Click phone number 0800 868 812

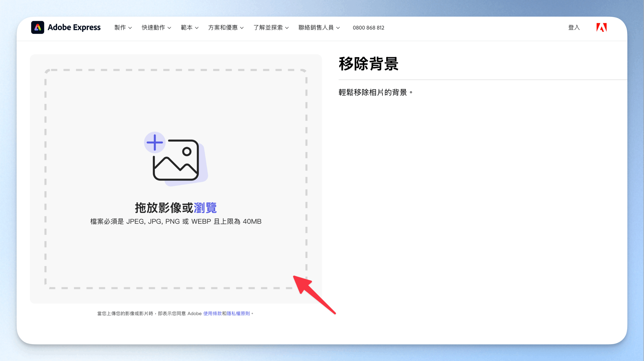tap(368, 28)
